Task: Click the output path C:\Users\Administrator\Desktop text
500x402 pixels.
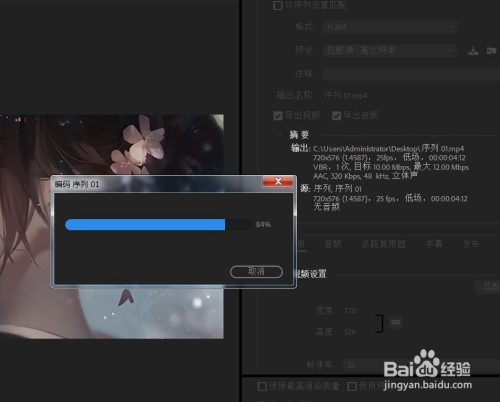Action: coord(388,148)
